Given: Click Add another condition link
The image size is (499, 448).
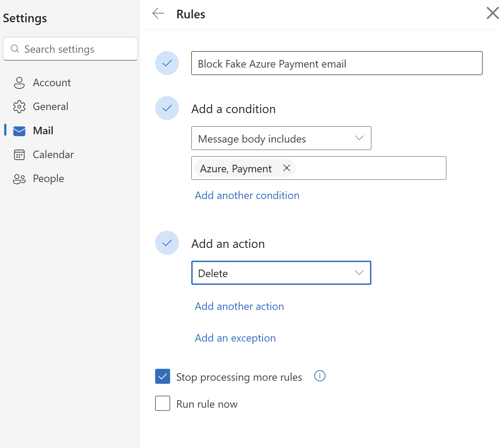Looking at the screenshot, I should [247, 195].
